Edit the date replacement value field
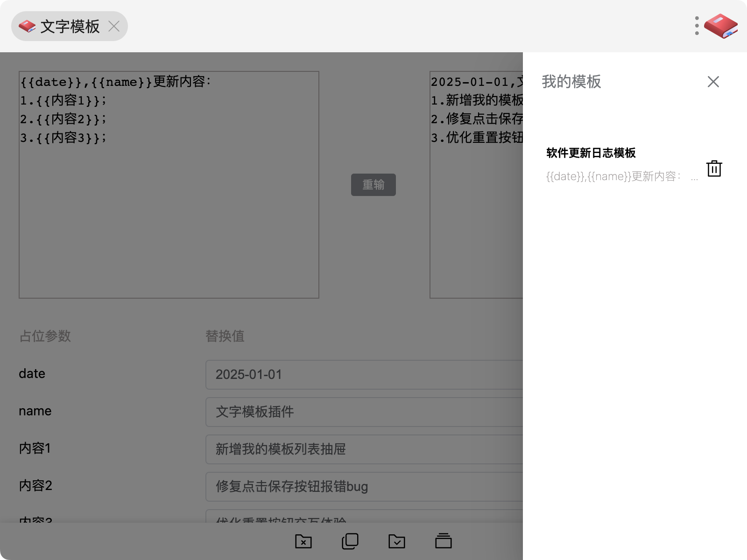Image resolution: width=747 pixels, height=560 pixels. pyautogui.click(x=364, y=375)
